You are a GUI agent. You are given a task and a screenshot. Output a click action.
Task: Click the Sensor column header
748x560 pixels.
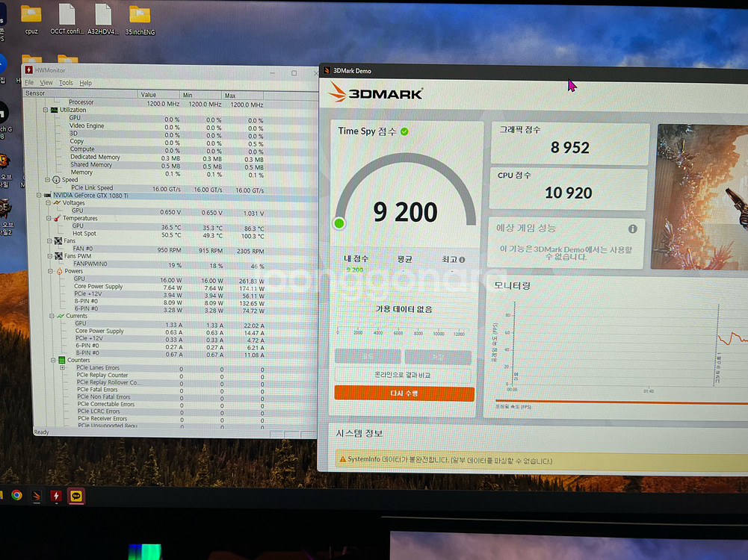point(81,93)
